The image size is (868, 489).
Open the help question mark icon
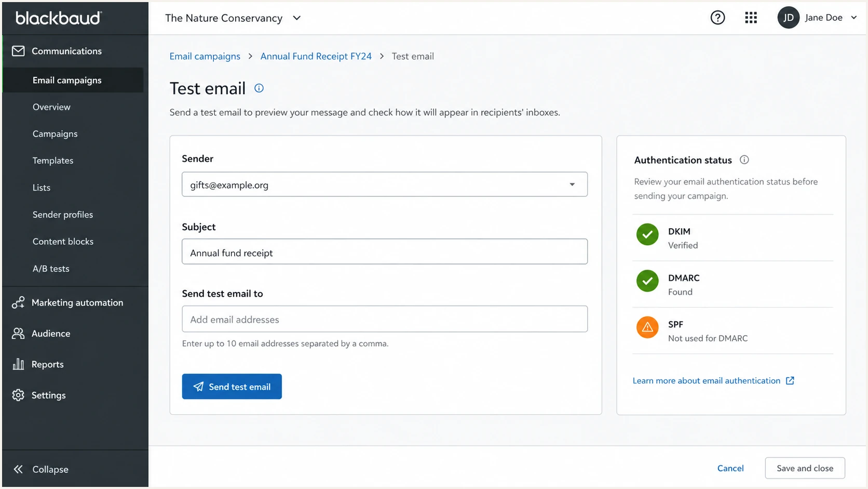(717, 18)
